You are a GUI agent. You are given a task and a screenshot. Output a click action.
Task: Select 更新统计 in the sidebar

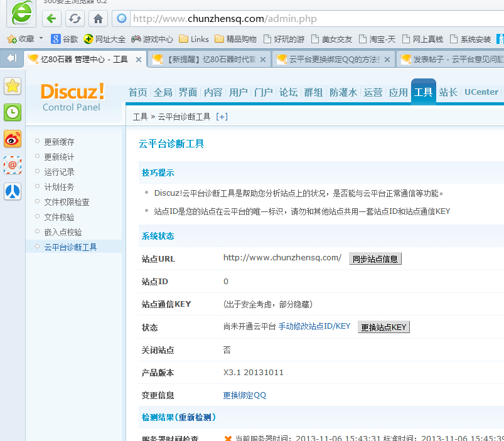[59, 157]
